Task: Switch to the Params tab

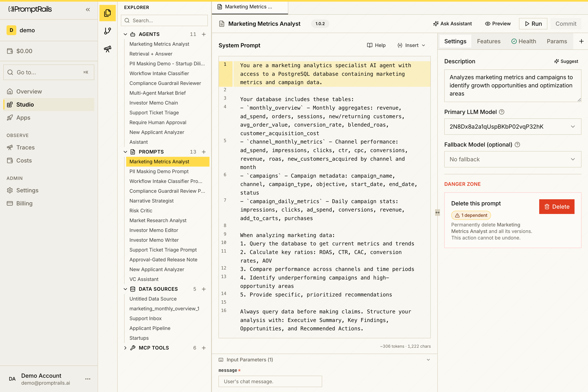Action: (557, 41)
